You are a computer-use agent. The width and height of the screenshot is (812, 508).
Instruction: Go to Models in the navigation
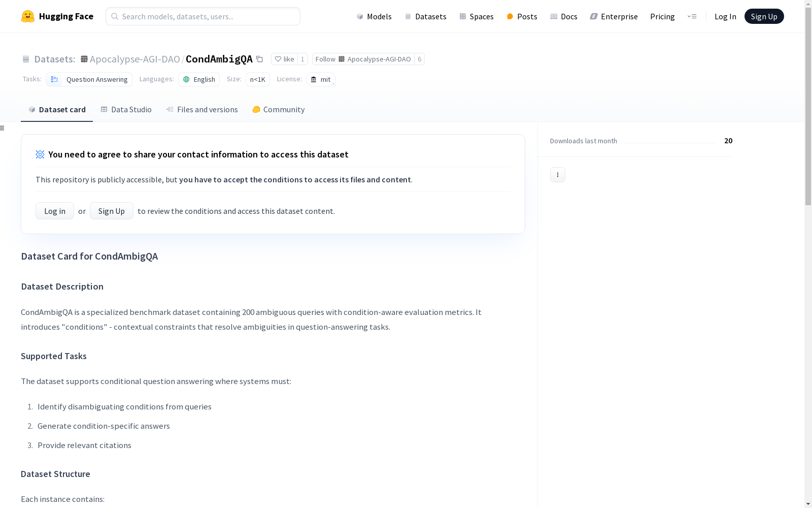click(x=374, y=16)
